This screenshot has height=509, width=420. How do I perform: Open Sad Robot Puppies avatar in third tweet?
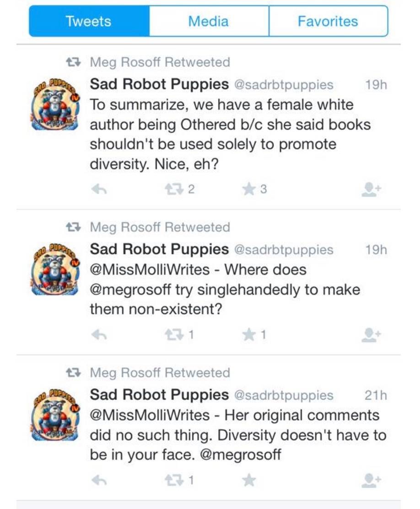click(x=55, y=415)
